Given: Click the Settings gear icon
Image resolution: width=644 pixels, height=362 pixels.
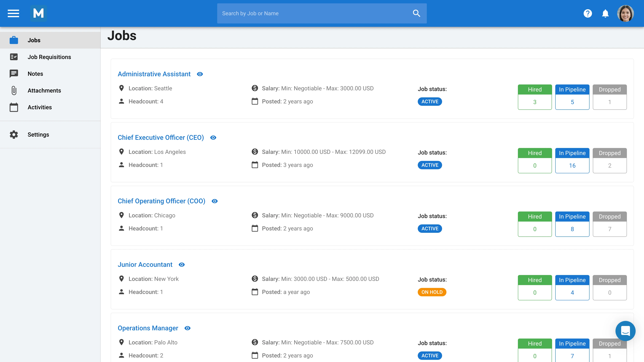Looking at the screenshot, I should pyautogui.click(x=14, y=134).
